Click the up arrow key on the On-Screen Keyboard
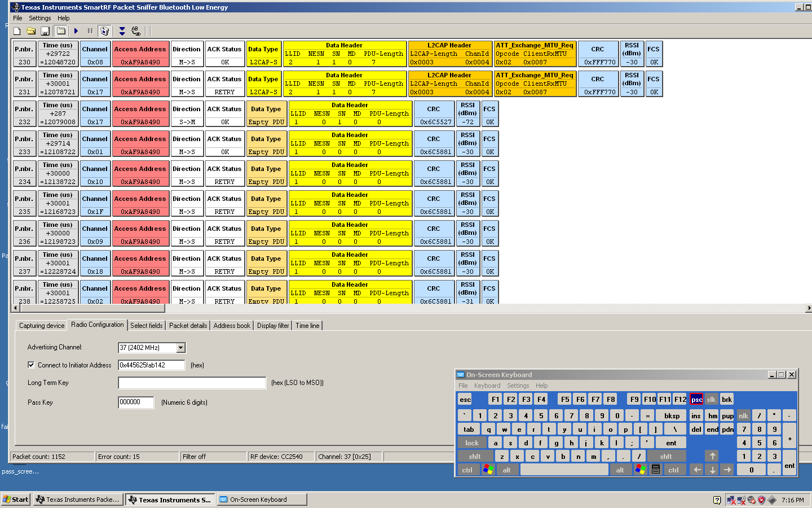812x508 pixels. pyautogui.click(x=712, y=456)
